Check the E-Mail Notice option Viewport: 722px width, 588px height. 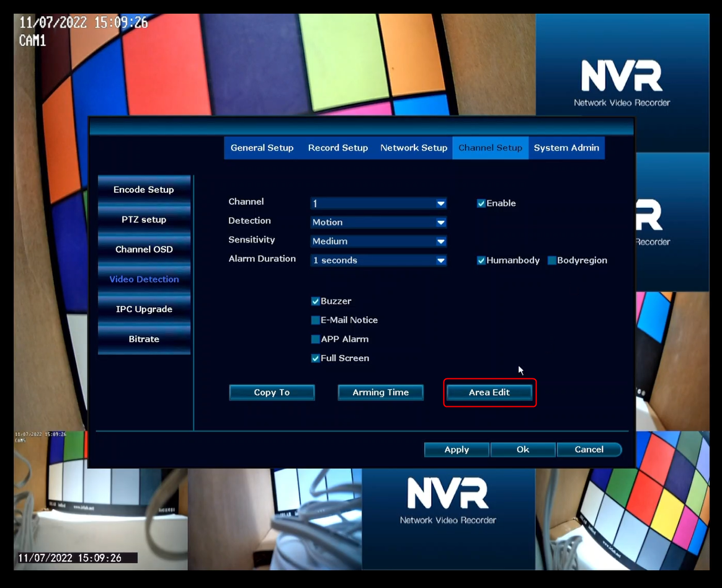point(316,321)
